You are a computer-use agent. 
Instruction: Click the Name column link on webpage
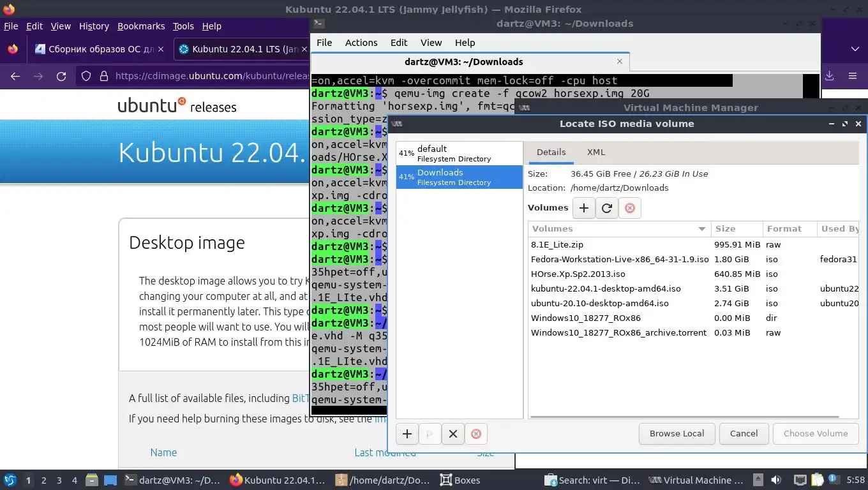pos(163,452)
